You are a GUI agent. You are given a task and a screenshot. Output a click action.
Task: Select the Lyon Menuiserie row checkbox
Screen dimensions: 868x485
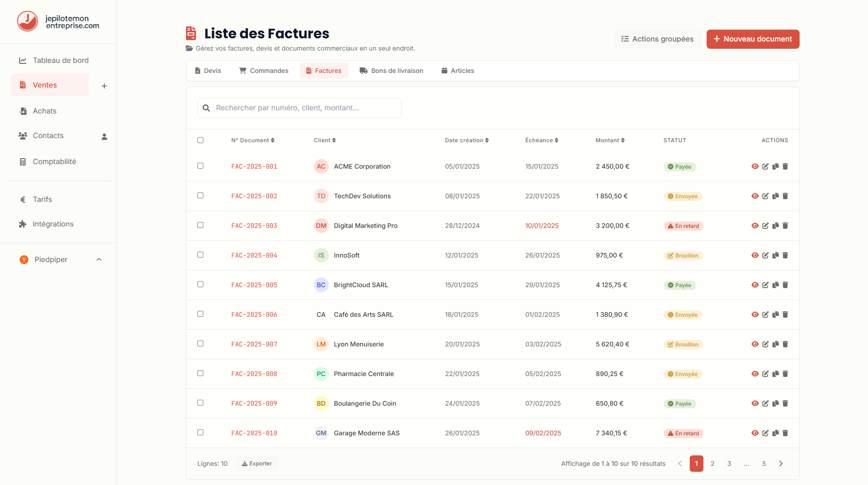click(x=200, y=344)
